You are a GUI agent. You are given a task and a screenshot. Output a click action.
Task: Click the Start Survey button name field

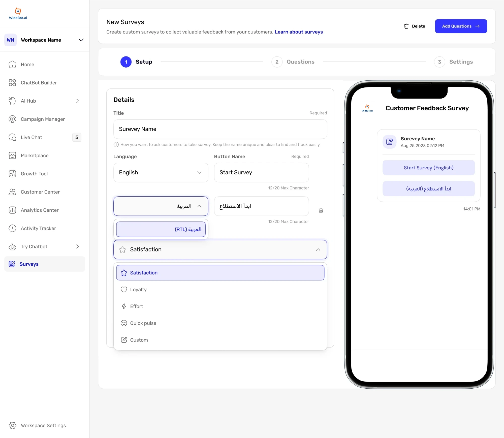pos(261,172)
